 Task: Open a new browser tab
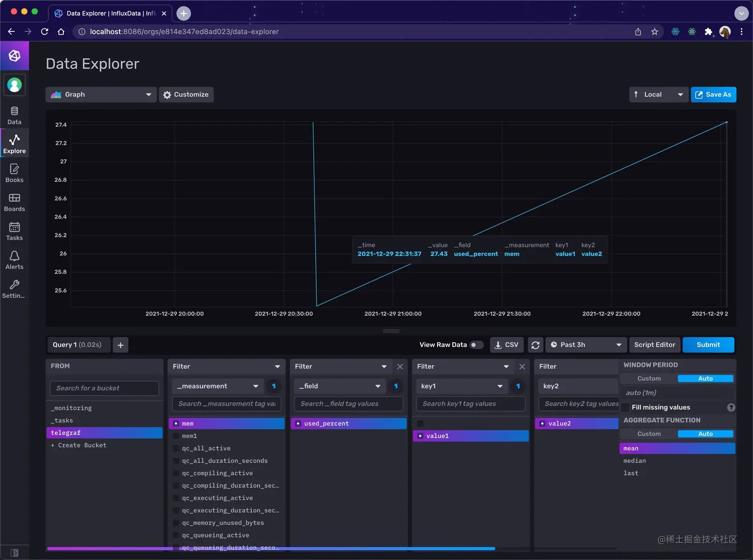[183, 13]
